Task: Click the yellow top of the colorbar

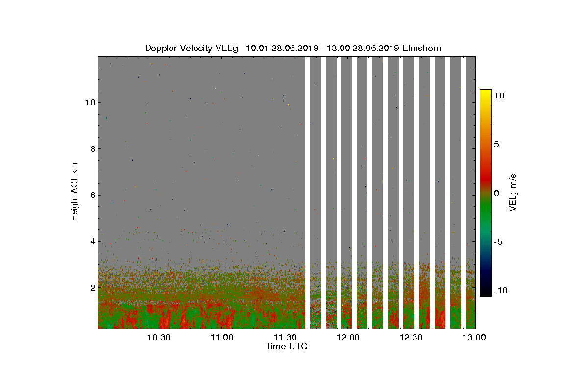Action: click(x=486, y=94)
